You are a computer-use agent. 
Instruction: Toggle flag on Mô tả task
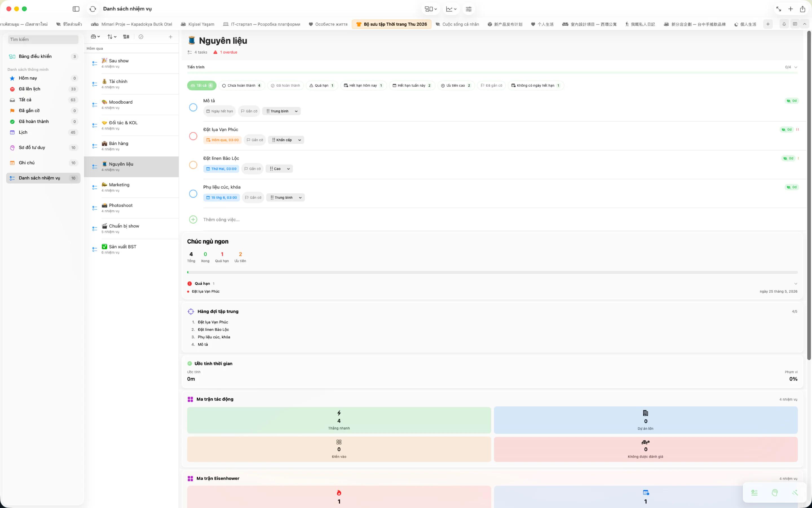click(x=249, y=111)
